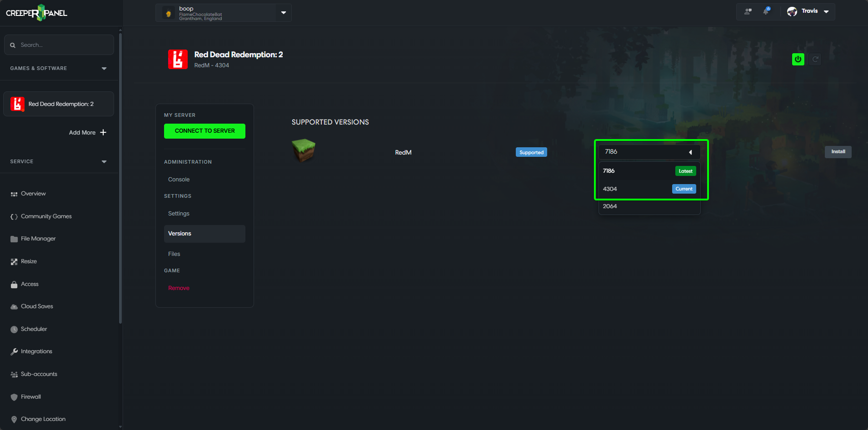The image size is (868, 430).
Task: Click the Cloud Saves cloud icon
Action: [14, 307]
